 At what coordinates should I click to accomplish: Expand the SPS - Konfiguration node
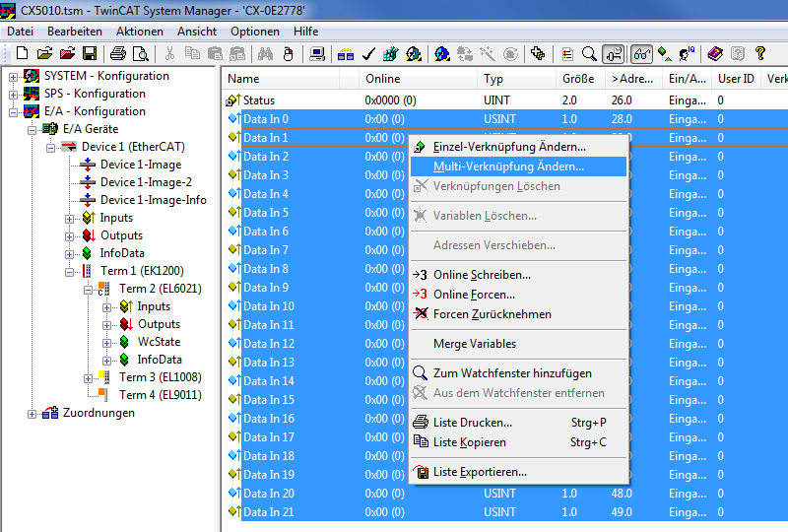tap(13, 95)
